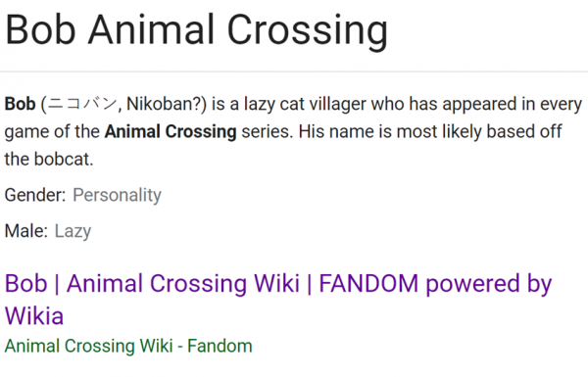The image size is (588, 377).
Task: Click the horizontal divider below heading
Action: click(x=294, y=71)
